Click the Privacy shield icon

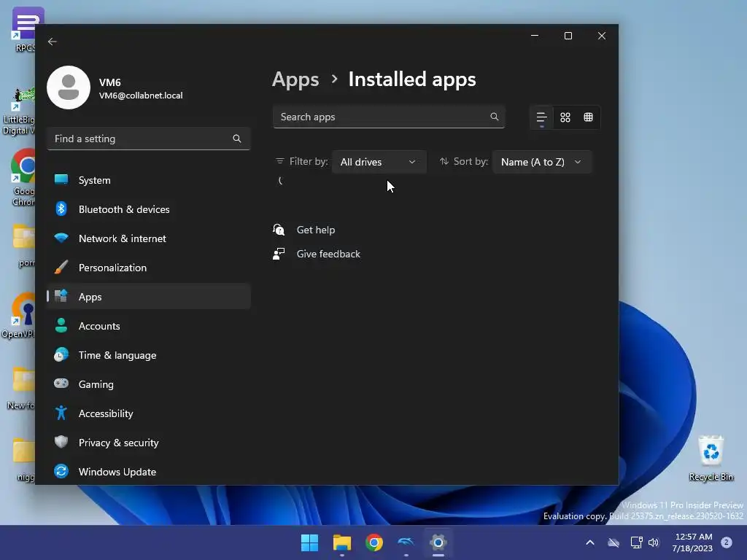(61, 442)
